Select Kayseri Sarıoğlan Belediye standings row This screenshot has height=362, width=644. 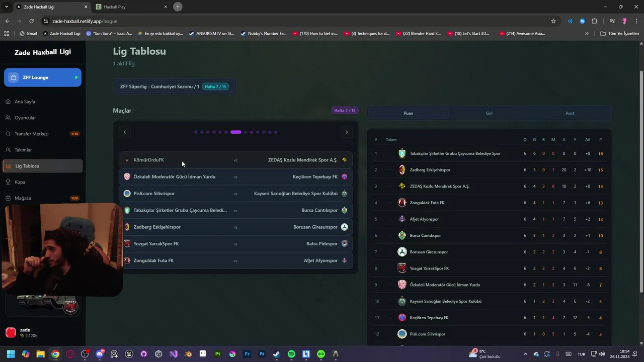[x=489, y=301]
